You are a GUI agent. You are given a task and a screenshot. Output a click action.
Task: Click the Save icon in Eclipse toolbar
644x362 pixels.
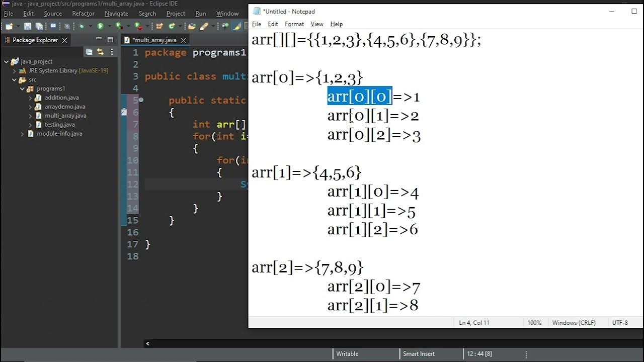28,26
